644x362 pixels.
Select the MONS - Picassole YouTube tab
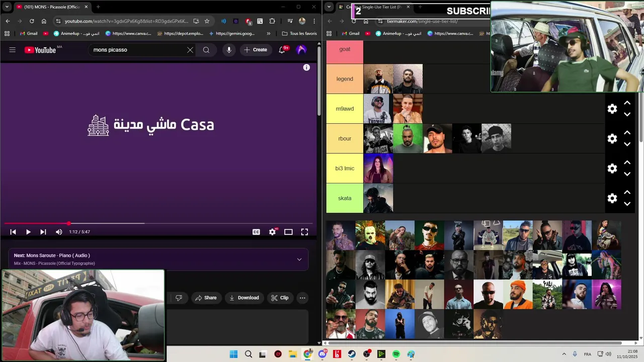[52, 7]
